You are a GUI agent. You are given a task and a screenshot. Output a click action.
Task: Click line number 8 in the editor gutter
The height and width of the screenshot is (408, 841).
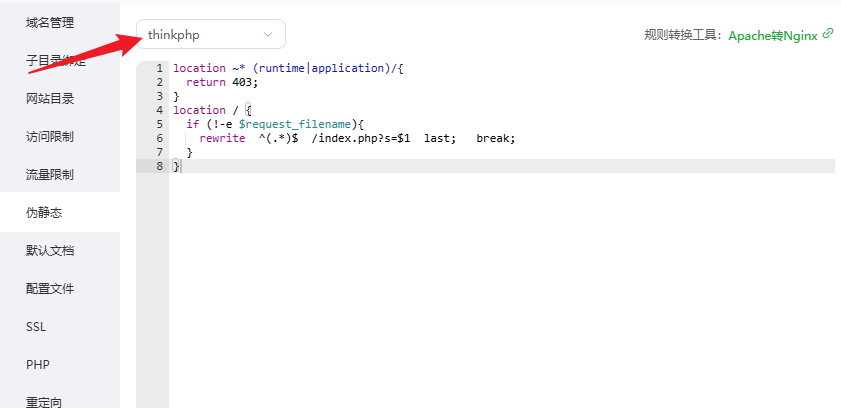click(159, 166)
